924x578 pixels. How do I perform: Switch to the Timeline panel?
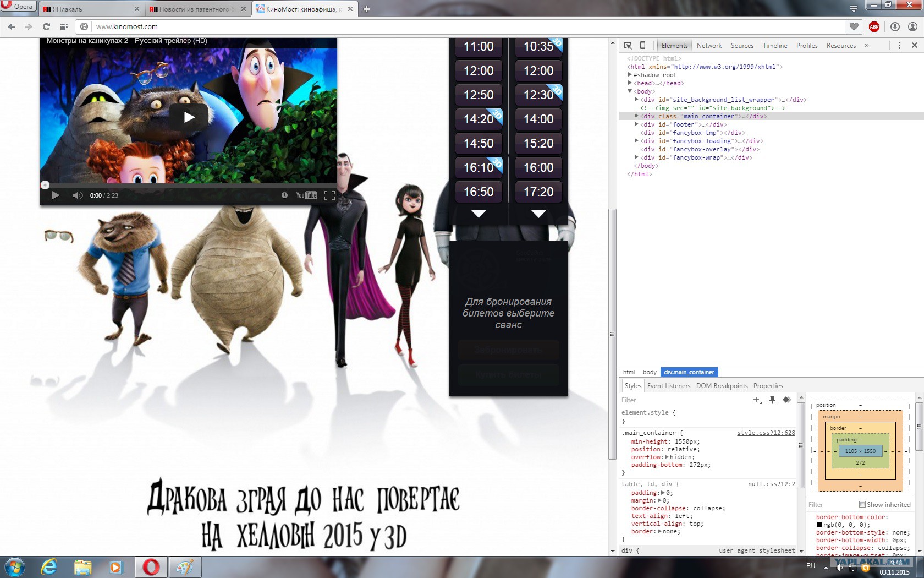775,46
